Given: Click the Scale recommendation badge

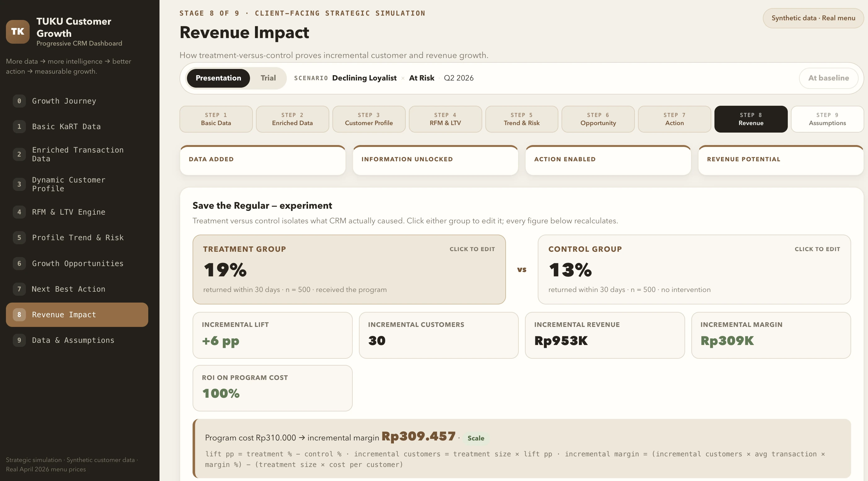Looking at the screenshot, I should (x=476, y=438).
